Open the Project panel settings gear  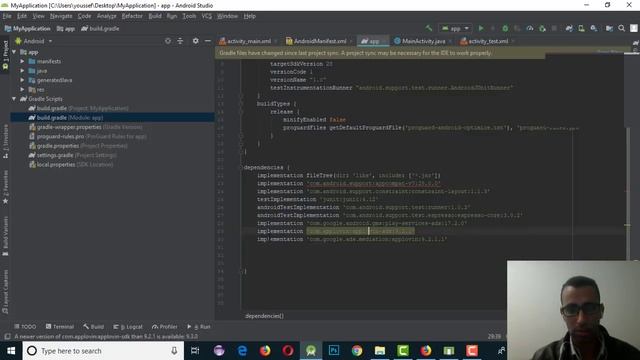(x=196, y=41)
